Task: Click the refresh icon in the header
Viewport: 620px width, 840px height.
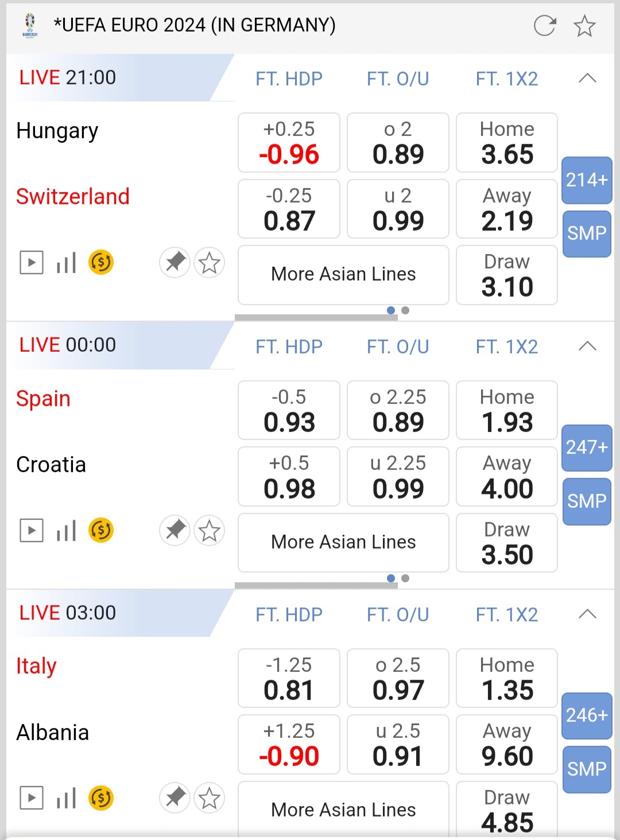Action: tap(544, 26)
